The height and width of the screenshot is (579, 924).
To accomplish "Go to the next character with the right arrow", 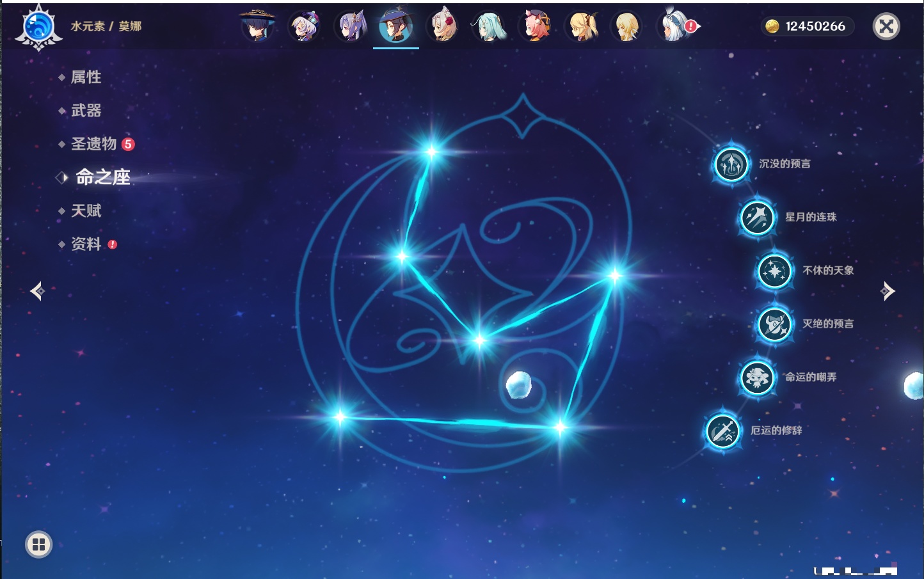I will coord(888,291).
